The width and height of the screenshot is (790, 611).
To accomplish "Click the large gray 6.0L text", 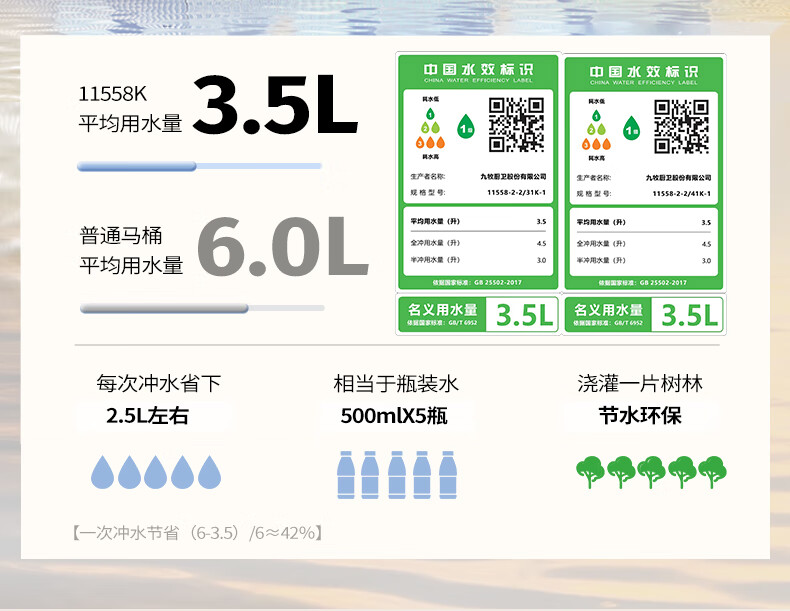I will coord(282,249).
